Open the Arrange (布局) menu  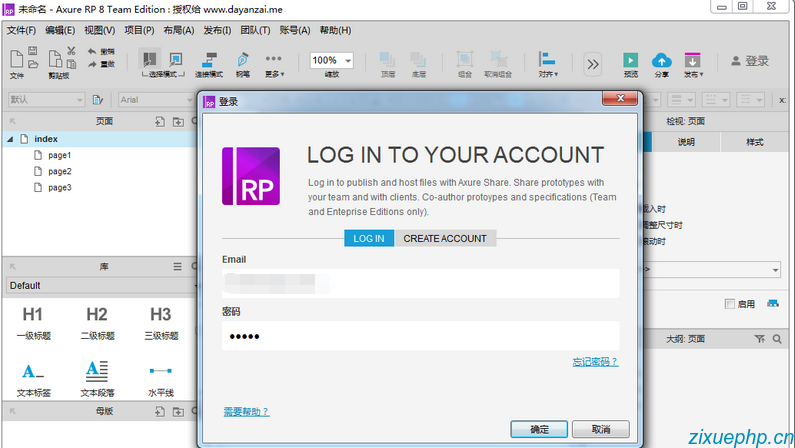(x=178, y=30)
